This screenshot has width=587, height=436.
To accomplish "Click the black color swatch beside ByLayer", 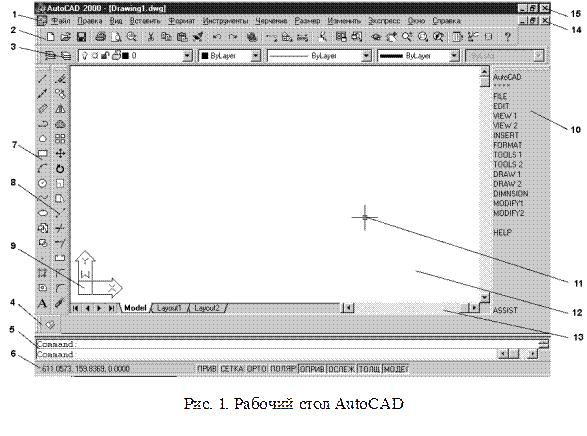I will point(205,56).
